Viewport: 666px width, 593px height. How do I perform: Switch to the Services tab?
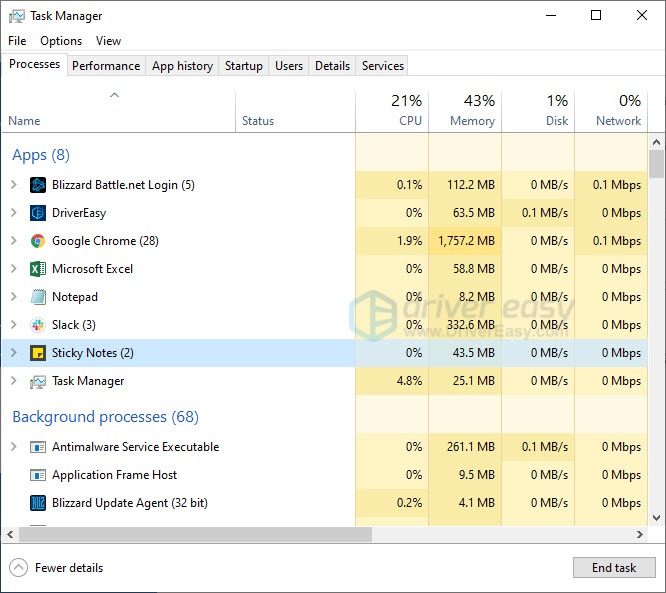pyautogui.click(x=383, y=66)
